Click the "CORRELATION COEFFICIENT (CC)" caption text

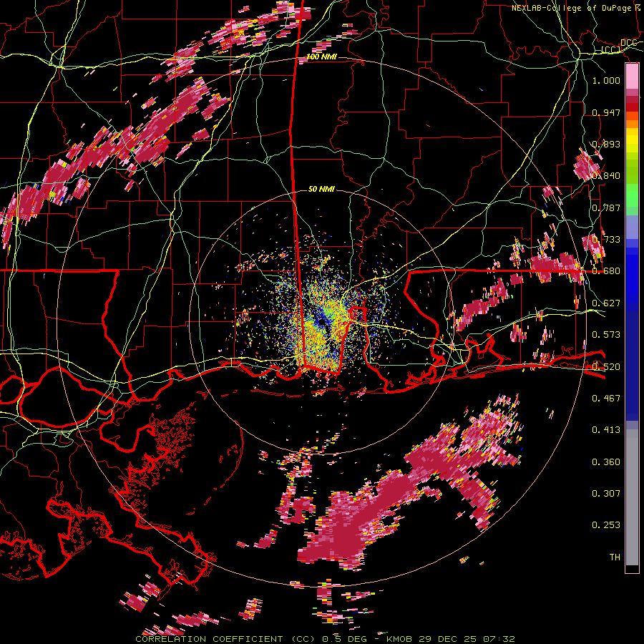tap(225, 639)
